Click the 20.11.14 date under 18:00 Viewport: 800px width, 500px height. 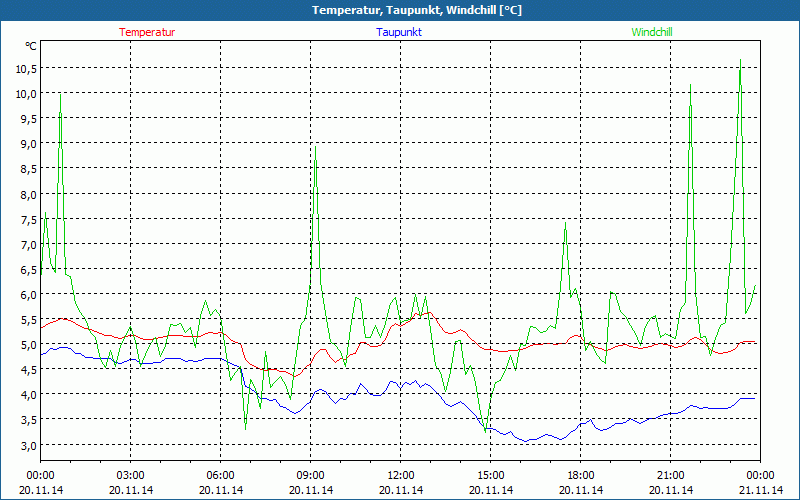pyautogui.click(x=581, y=490)
